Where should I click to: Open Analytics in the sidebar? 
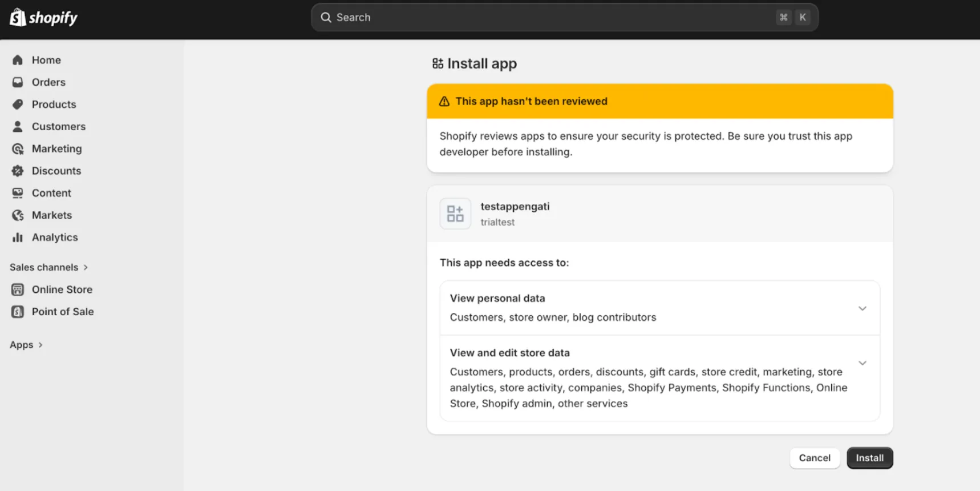click(55, 238)
